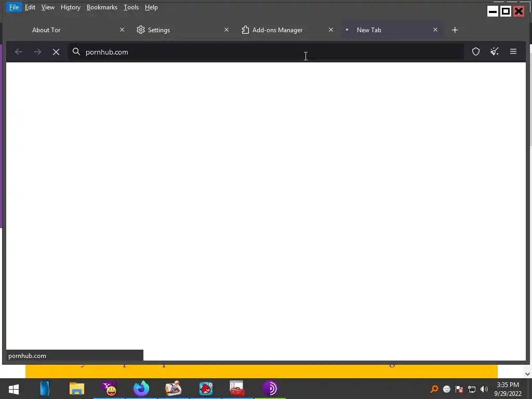Open the File menu
Viewport: 532px width, 399px height.
click(x=14, y=7)
